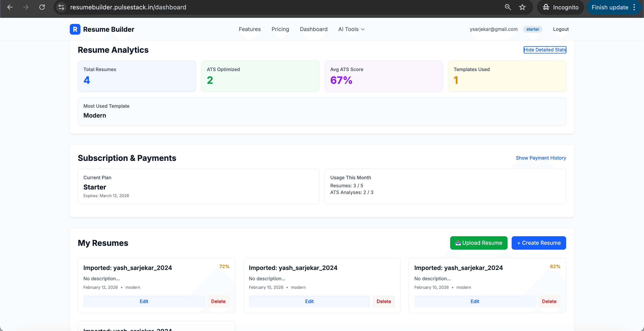Click the Incognito mode icon
Image resolution: width=644 pixels, height=331 pixels.
click(x=546, y=7)
